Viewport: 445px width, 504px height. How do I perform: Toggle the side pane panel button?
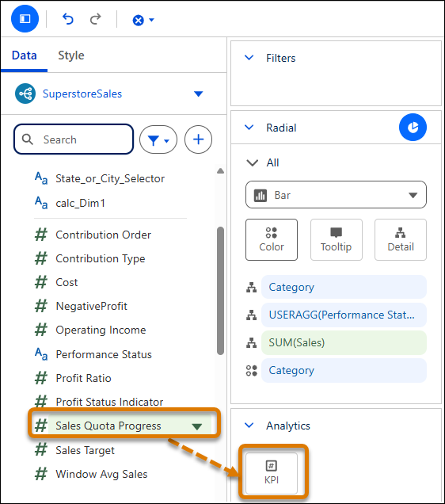(x=25, y=19)
